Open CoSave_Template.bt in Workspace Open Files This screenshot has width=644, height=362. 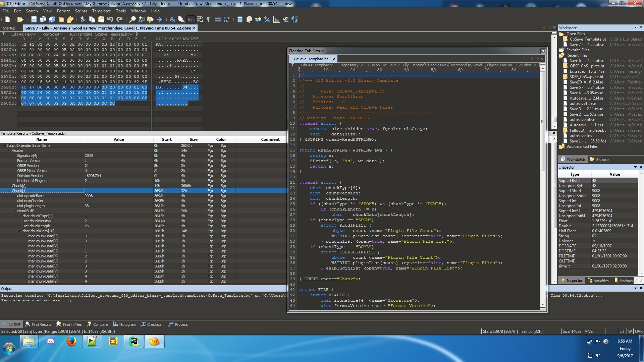coord(588,39)
